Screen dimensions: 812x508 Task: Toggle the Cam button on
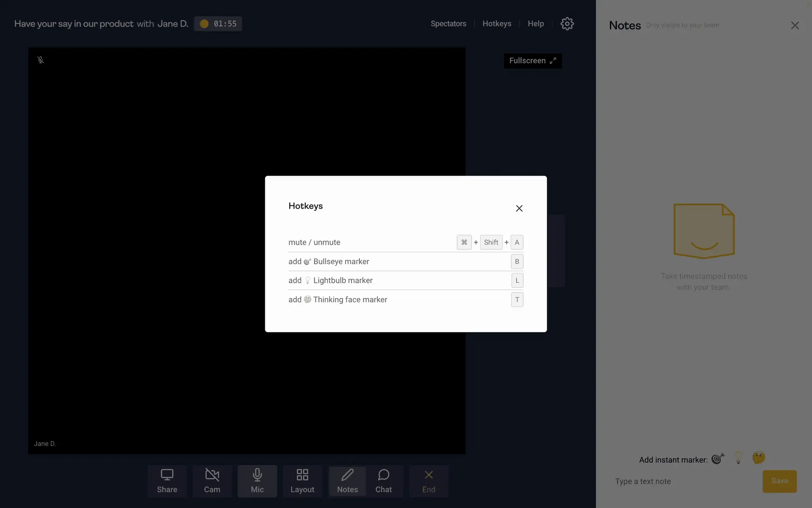coord(212,481)
